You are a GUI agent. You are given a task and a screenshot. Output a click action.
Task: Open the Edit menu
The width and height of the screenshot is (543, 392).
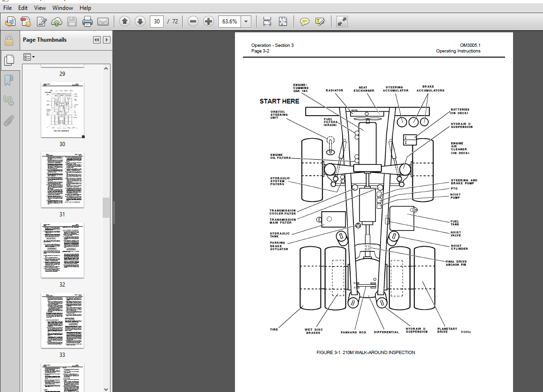[x=23, y=7]
